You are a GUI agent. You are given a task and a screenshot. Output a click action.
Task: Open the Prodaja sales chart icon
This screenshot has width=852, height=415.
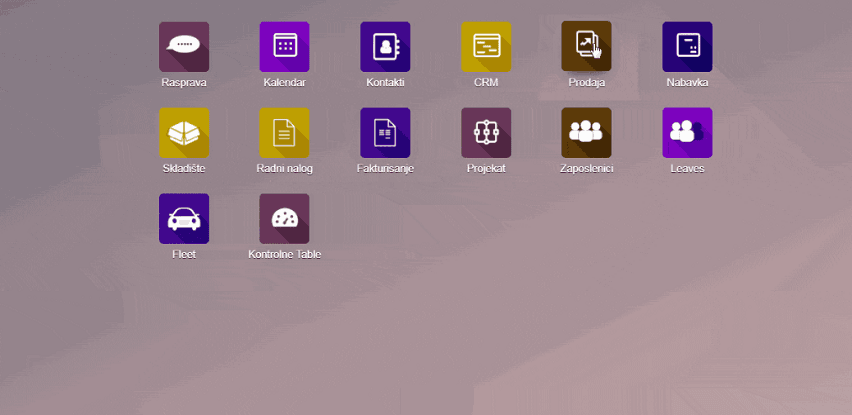click(x=586, y=46)
